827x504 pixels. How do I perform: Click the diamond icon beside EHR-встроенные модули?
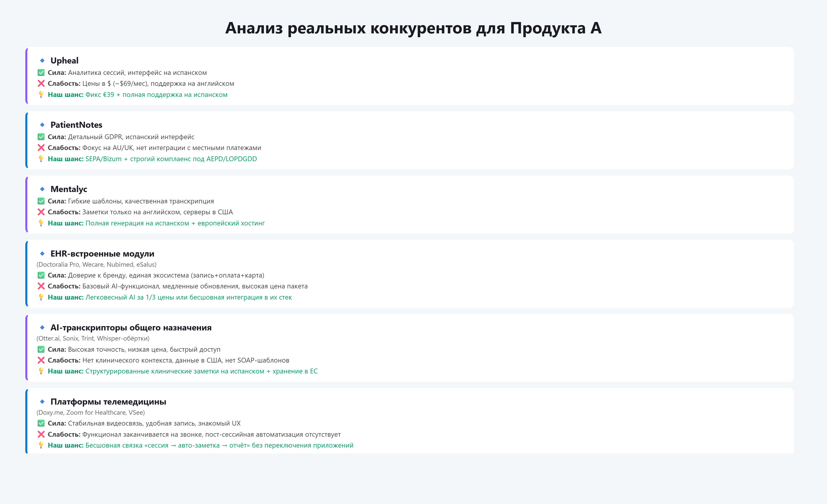[x=42, y=254]
